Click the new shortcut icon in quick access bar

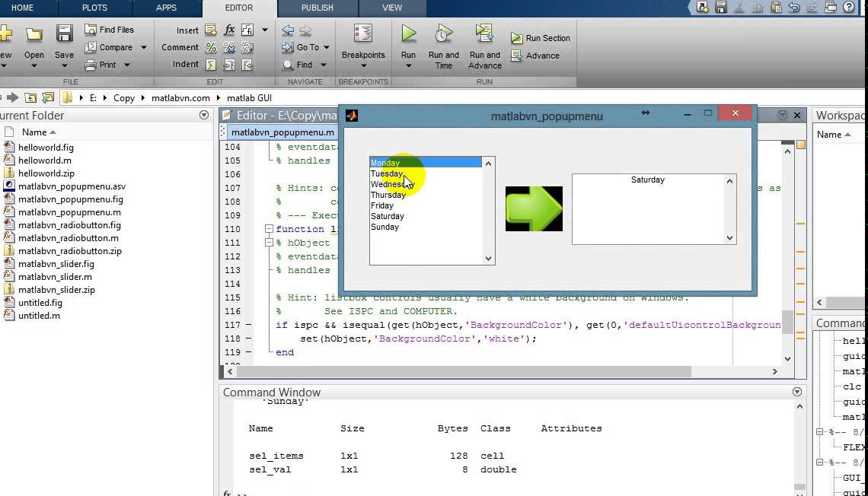click(703, 7)
